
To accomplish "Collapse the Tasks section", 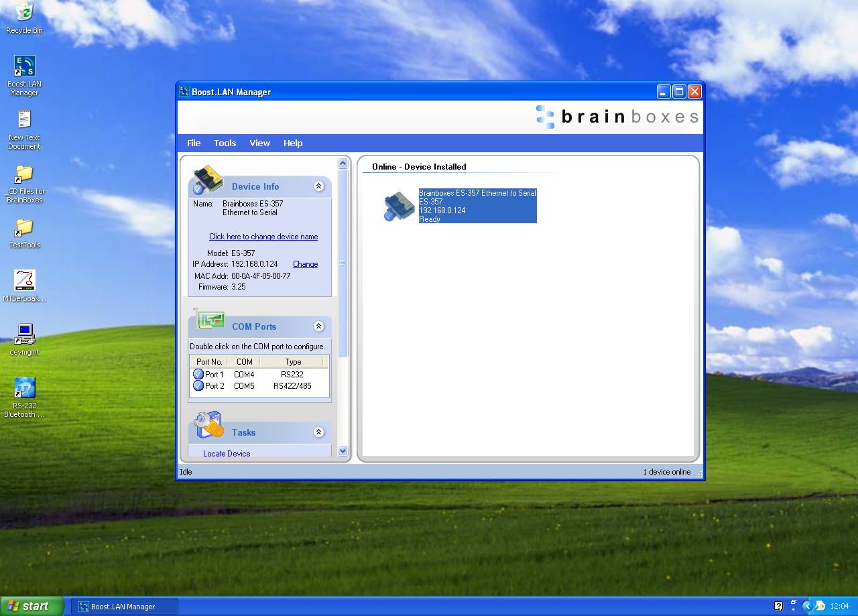I will coord(319,432).
